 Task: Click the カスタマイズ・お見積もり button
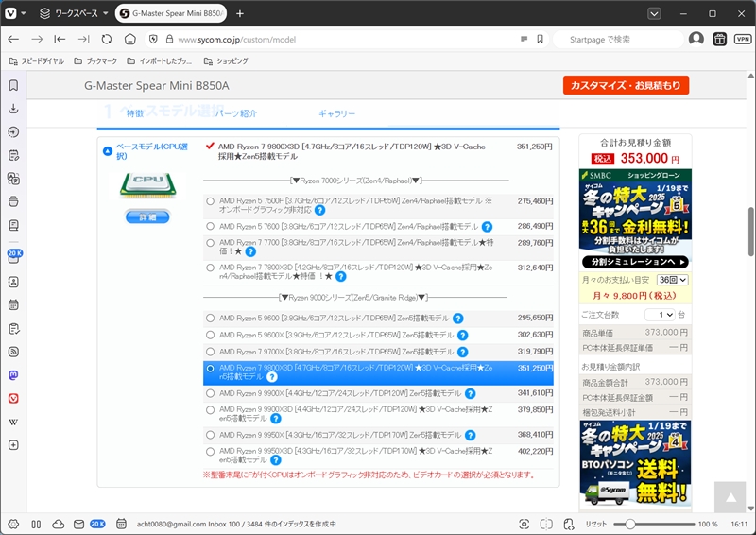pyautogui.click(x=625, y=86)
